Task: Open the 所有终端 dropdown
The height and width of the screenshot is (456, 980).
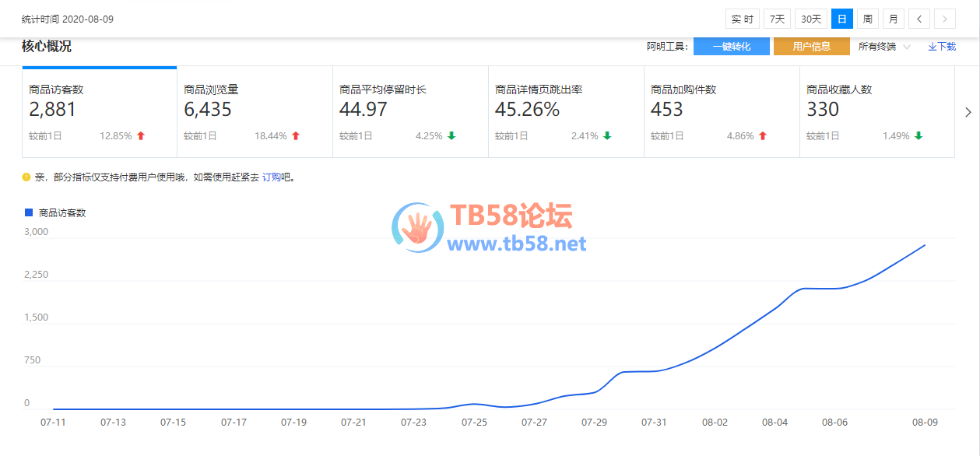Action: [x=884, y=47]
